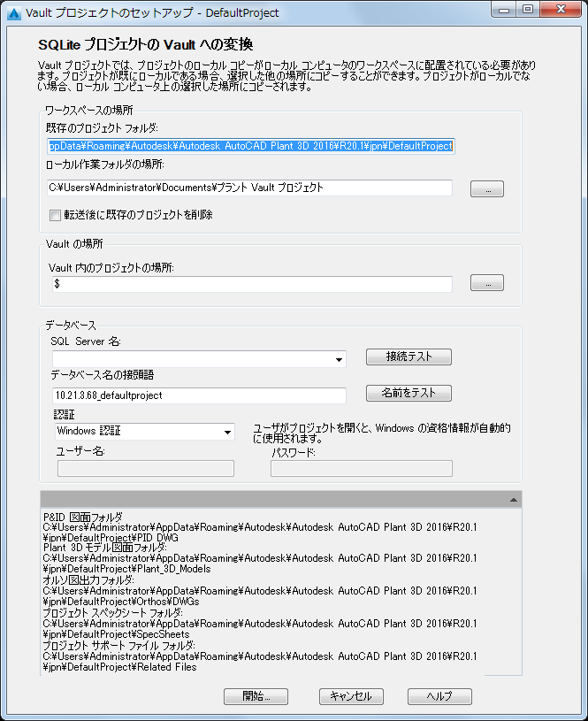
Task: Edit the database name prefix field
Action: [199, 395]
